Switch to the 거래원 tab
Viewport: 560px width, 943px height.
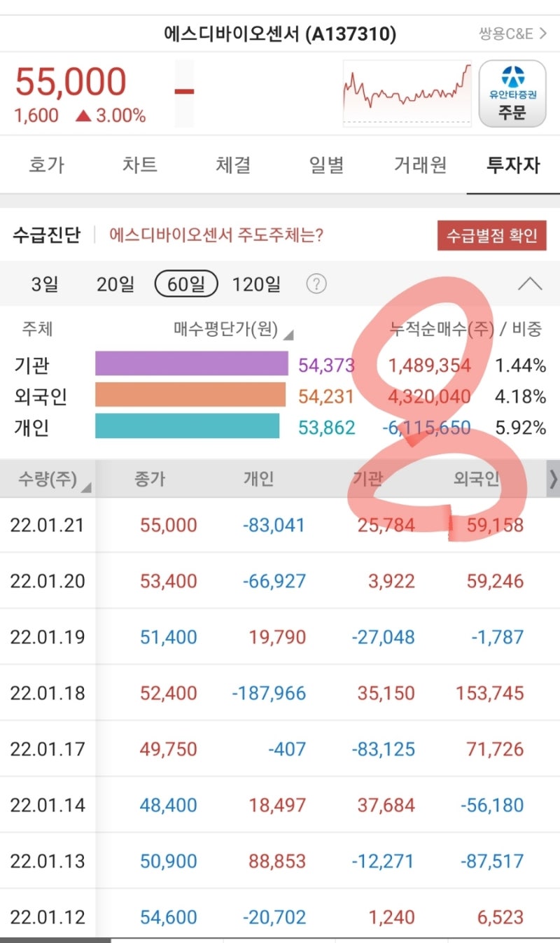419,165
